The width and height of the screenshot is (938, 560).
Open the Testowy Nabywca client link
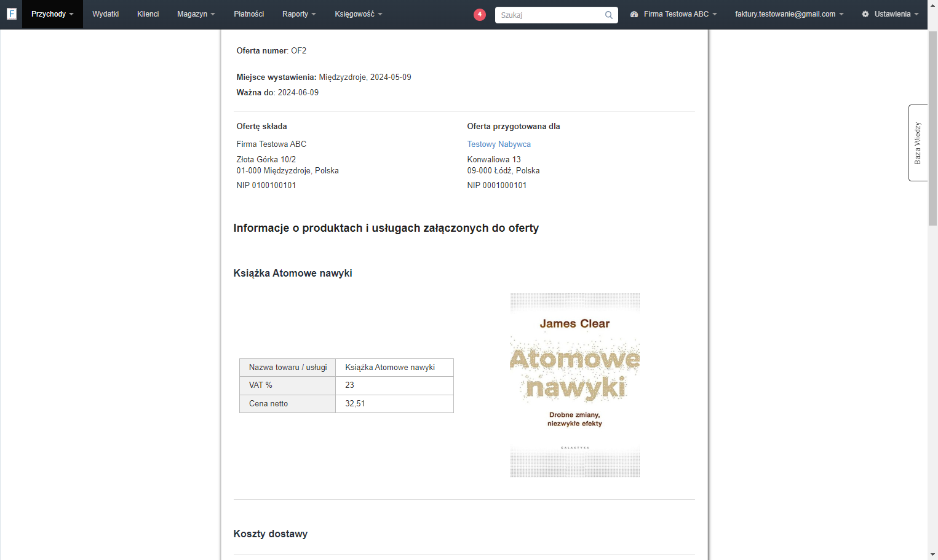tap(499, 144)
